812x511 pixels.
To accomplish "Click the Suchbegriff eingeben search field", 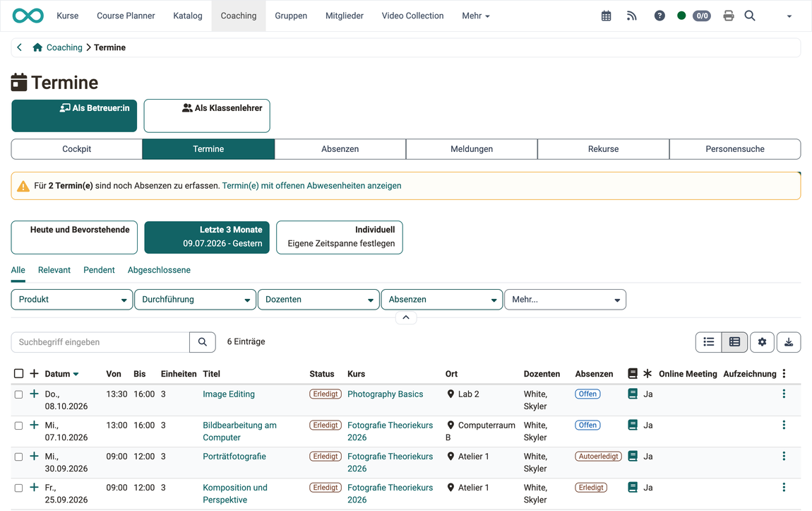I will point(100,342).
